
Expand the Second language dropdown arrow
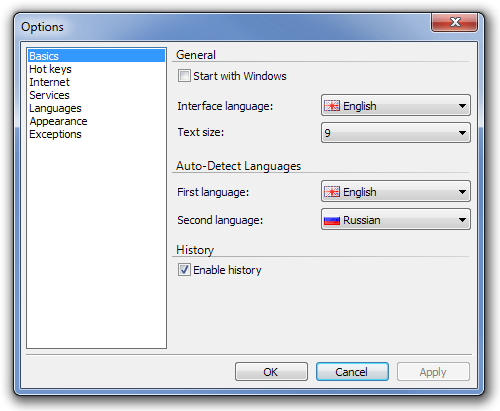[462, 220]
